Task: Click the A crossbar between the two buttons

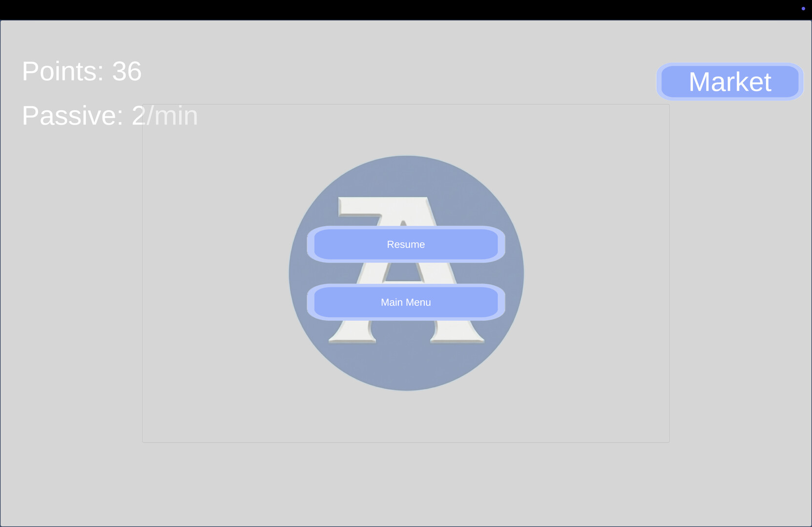Action: coord(403,273)
